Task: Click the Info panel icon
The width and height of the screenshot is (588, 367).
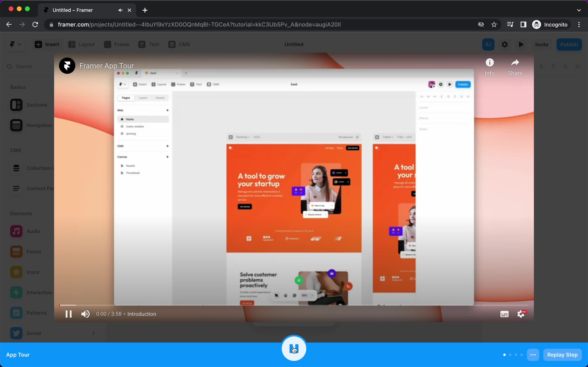Action: coord(490,63)
